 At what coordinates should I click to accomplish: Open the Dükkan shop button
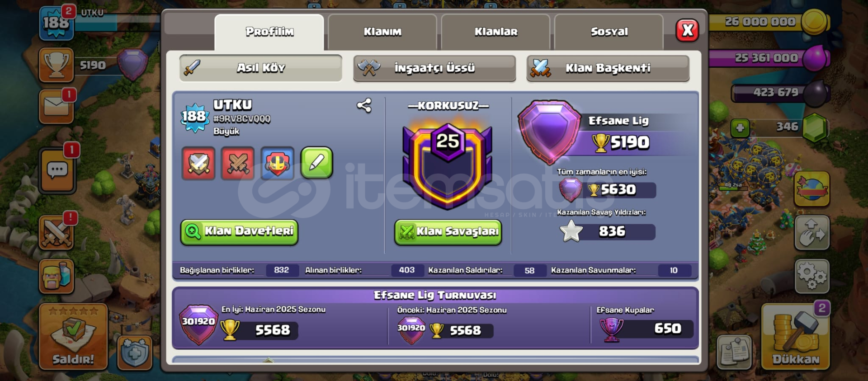click(x=796, y=336)
